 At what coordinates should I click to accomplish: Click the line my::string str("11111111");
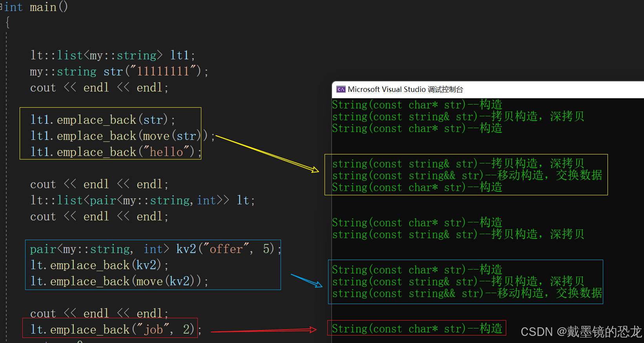click(x=119, y=72)
